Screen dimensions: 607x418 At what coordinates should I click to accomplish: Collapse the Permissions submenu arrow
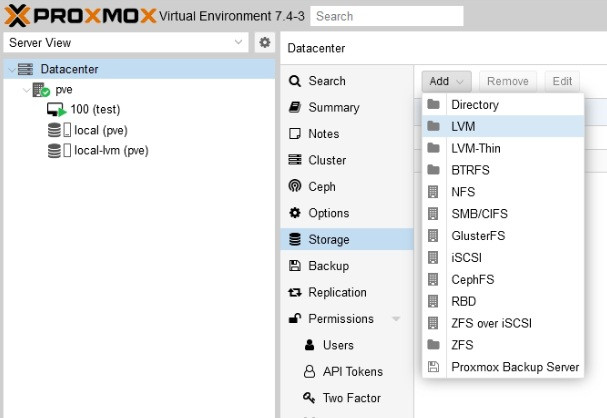point(396,319)
